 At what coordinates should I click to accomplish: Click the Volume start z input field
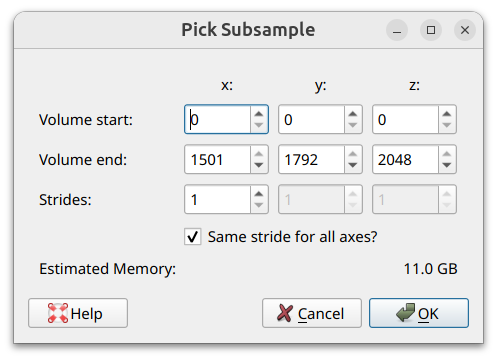(405, 119)
